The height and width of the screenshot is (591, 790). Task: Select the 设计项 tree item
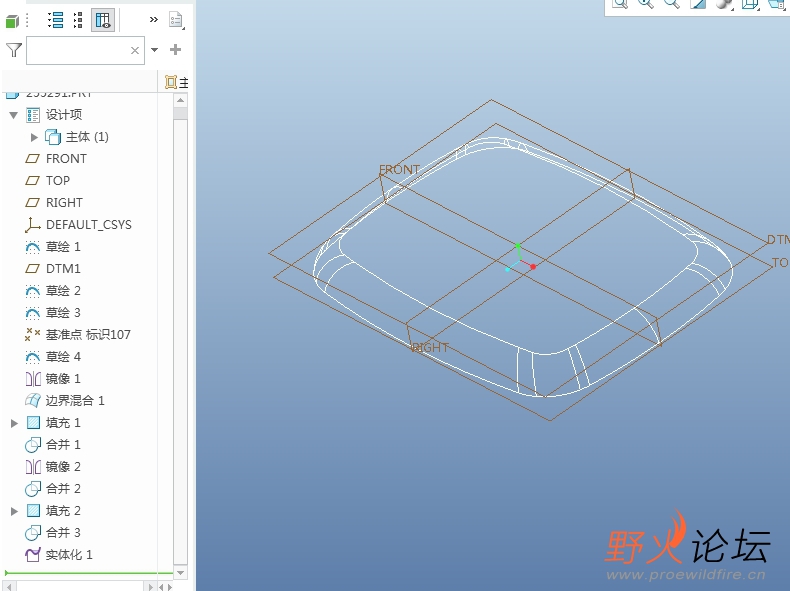(x=53, y=115)
